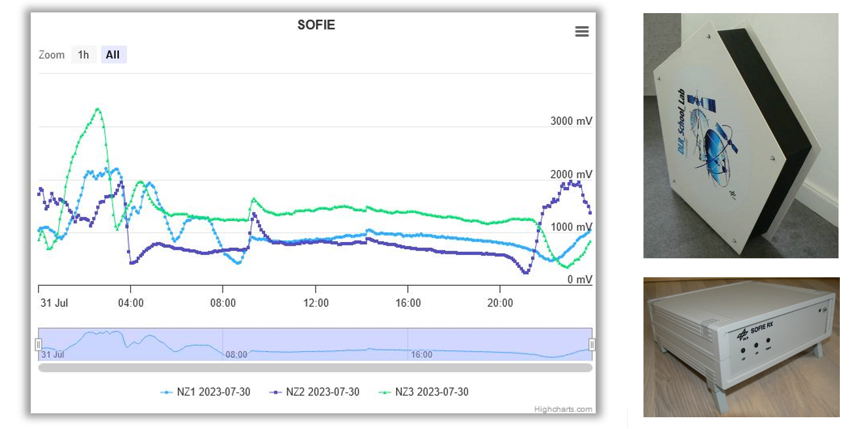Image resolution: width=868 pixels, height=429 pixels.
Task: Click the NZ3 legend triangle marker icon
Action: pyautogui.click(x=385, y=392)
